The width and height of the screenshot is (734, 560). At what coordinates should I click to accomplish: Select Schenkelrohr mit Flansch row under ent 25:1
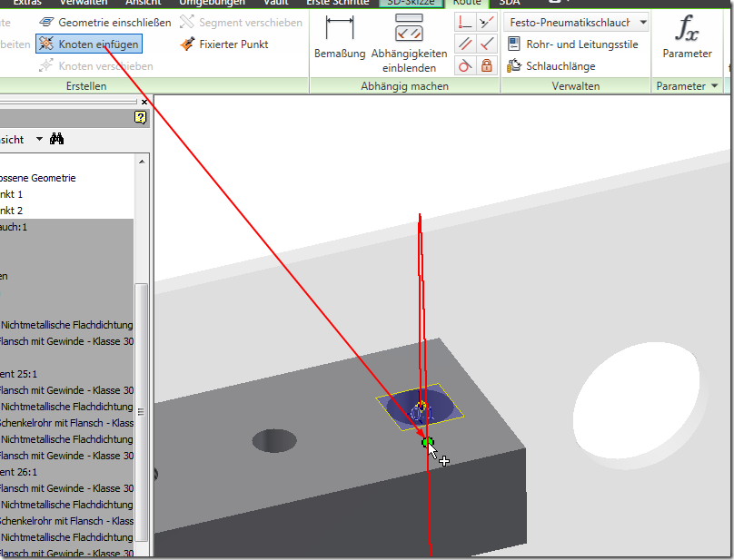pos(66,423)
